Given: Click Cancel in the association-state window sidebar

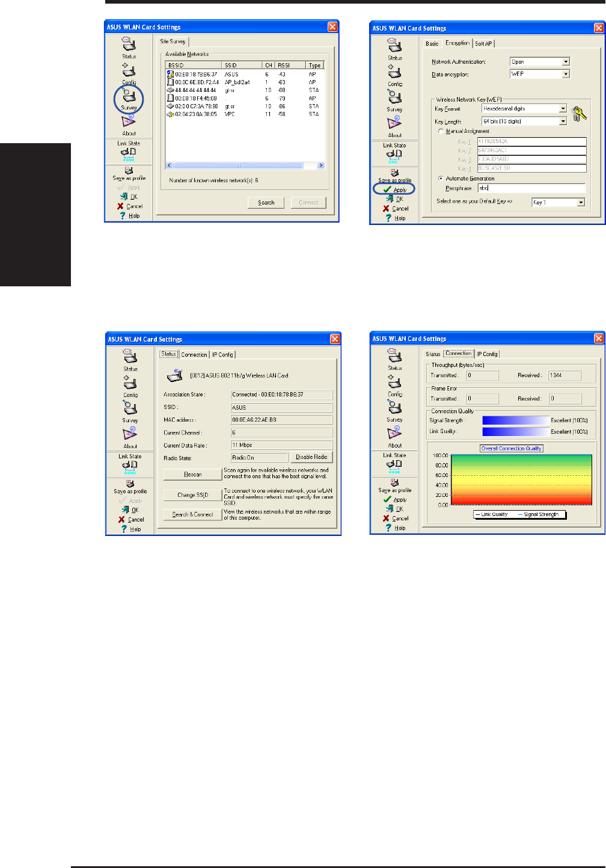Looking at the screenshot, I should (130, 520).
